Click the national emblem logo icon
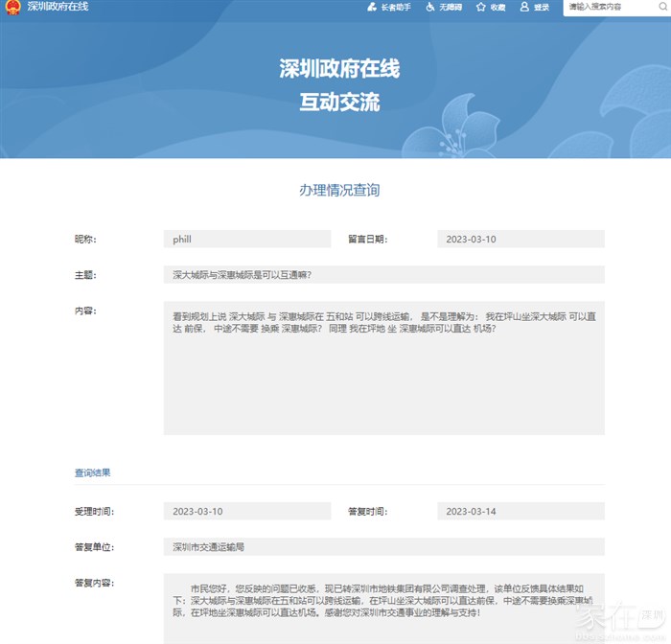Screen dimensions: 671x644 pos(12,7)
